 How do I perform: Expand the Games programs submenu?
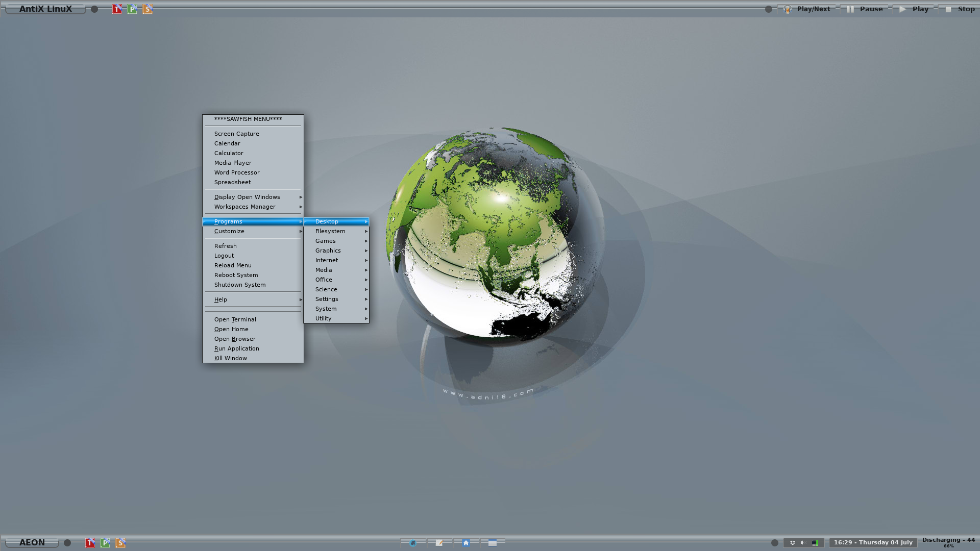click(x=336, y=241)
